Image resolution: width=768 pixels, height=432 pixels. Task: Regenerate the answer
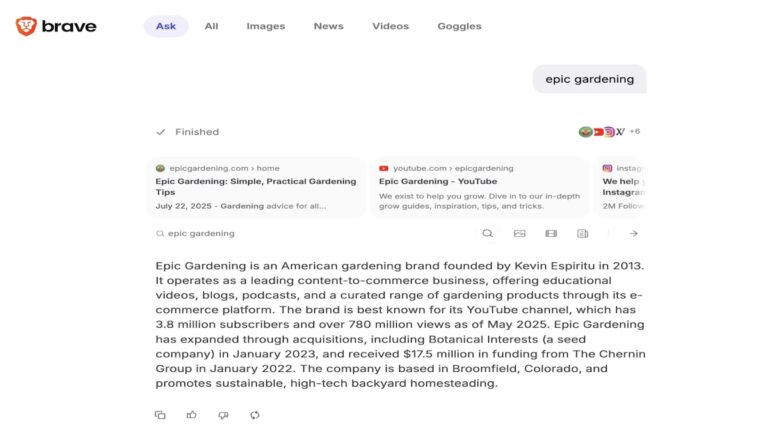[255, 415]
